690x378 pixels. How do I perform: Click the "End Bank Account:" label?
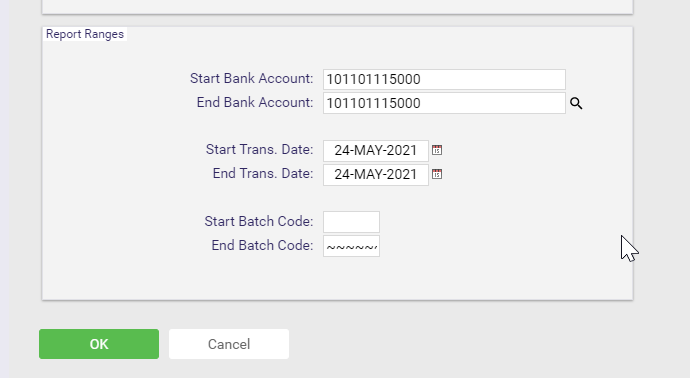255,102
